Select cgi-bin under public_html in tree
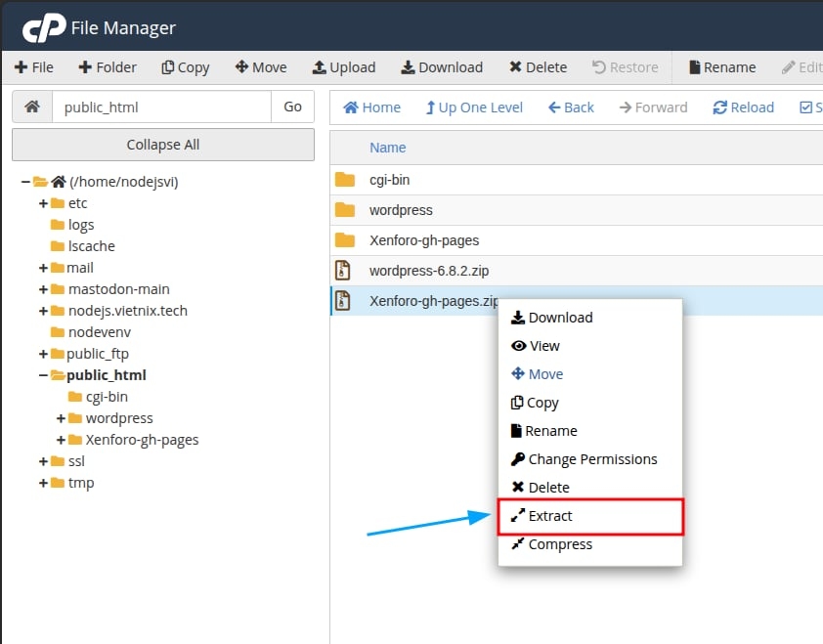This screenshot has width=823, height=644. tap(107, 397)
